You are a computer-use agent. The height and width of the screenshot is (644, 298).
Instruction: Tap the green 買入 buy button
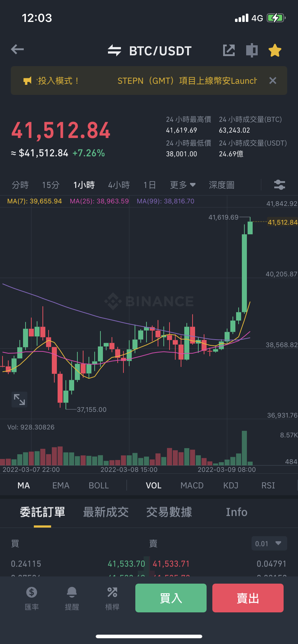coord(171,598)
